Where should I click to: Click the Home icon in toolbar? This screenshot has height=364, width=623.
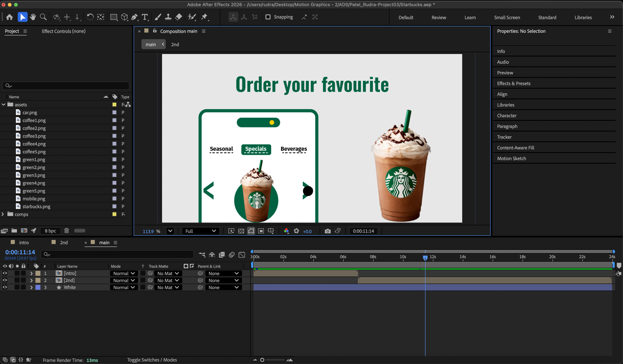tap(9, 17)
